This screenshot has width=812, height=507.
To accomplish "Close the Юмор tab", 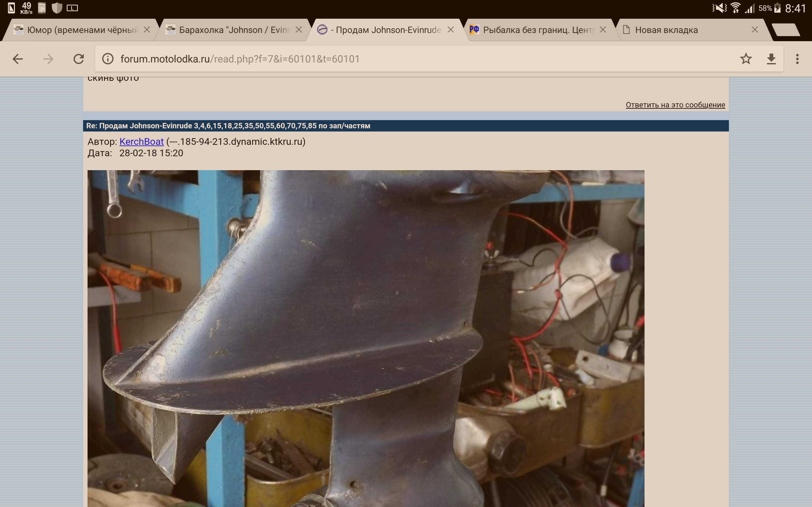I will point(147,30).
